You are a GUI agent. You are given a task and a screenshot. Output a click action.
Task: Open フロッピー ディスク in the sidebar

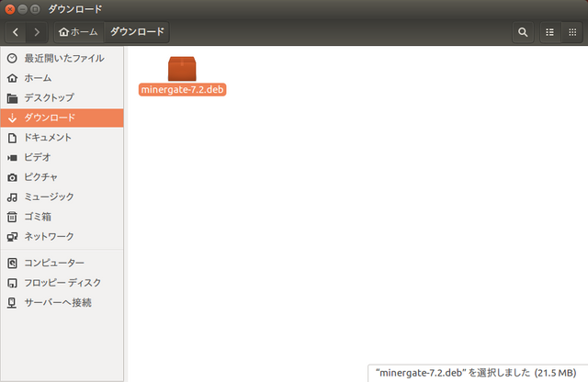pos(62,283)
